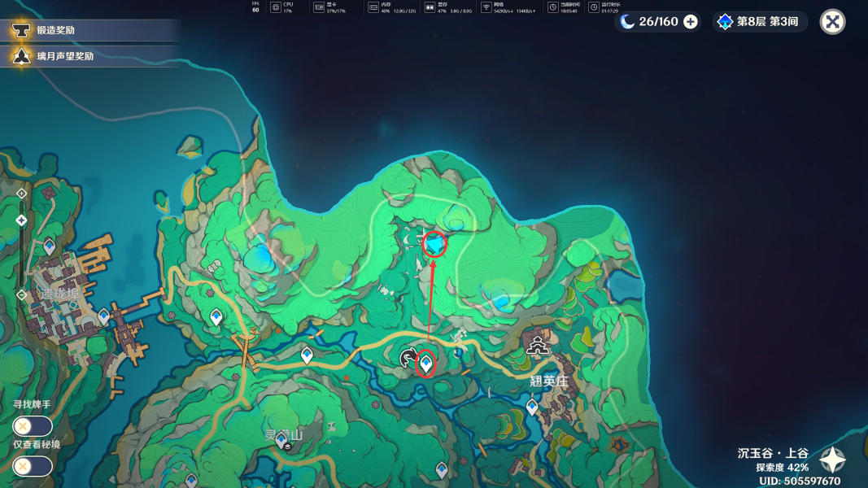
Task: Click the 网络 wifi icon in the performance overlay
Action: click(x=486, y=7)
